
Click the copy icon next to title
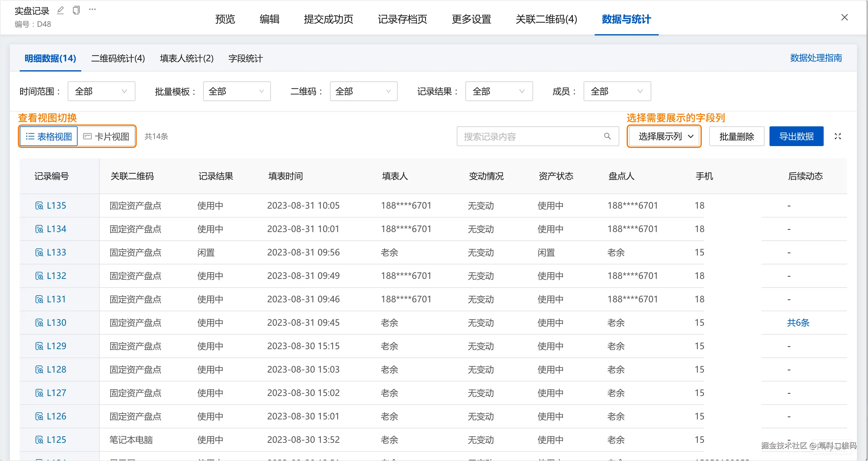click(77, 10)
